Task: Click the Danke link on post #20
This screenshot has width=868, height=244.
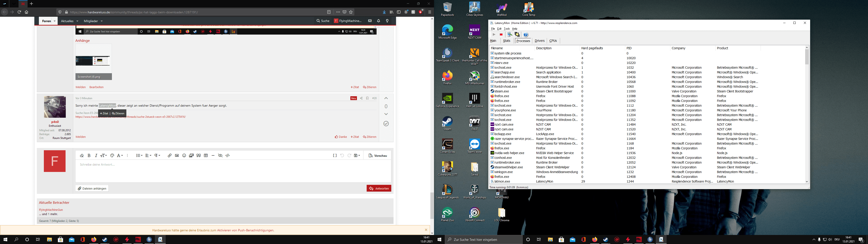Action: pyautogui.click(x=341, y=137)
